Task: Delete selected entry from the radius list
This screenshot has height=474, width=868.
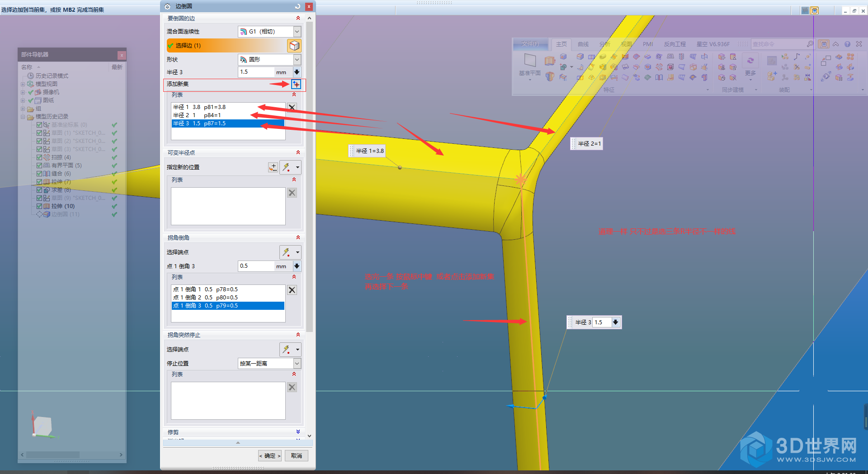Action: tap(292, 107)
